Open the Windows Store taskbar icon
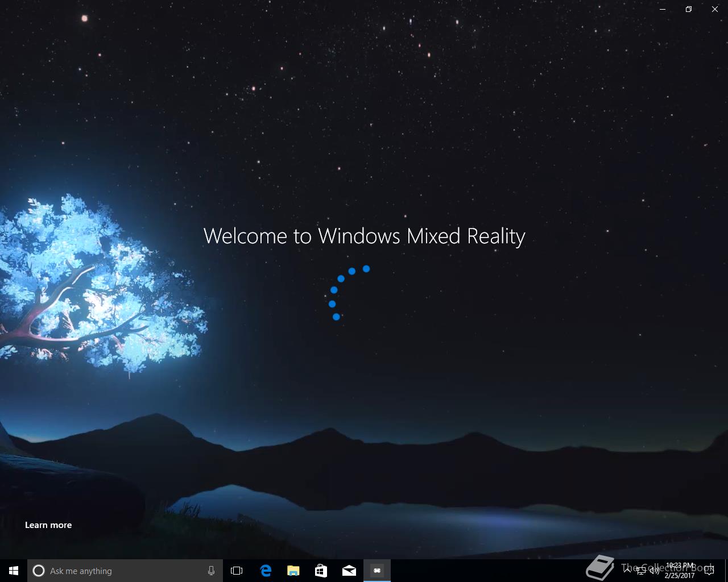The image size is (728, 582). 321,571
